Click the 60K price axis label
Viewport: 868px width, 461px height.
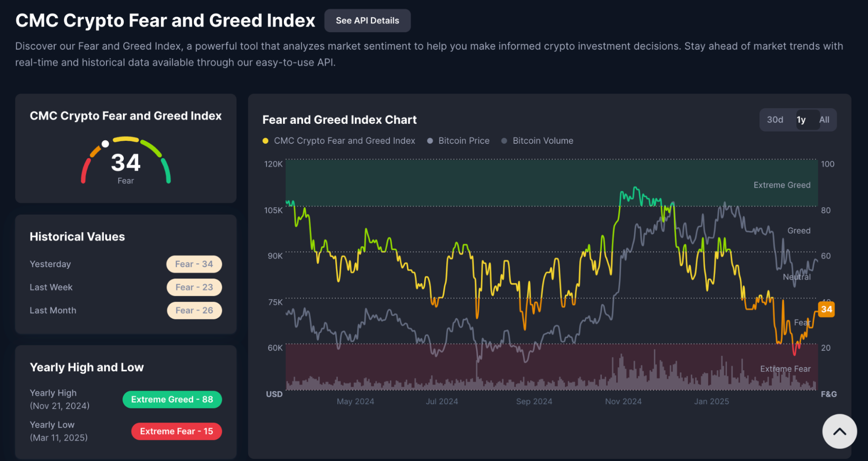[275, 348]
